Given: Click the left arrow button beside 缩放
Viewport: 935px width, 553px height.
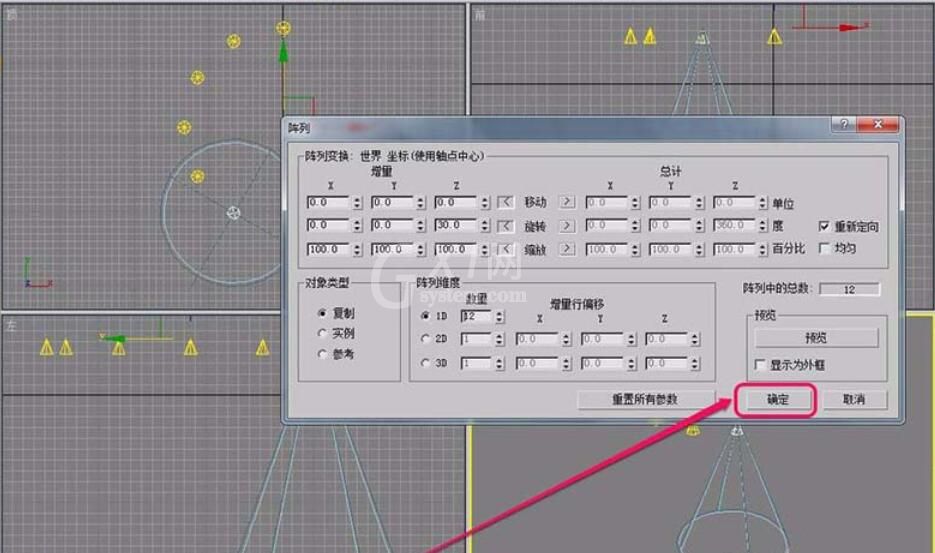Looking at the screenshot, I should click(x=506, y=249).
